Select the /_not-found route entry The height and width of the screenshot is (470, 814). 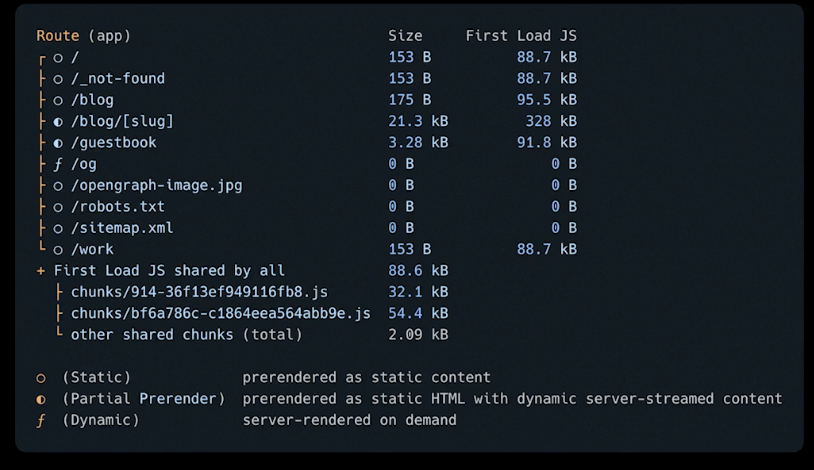(118, 79)
